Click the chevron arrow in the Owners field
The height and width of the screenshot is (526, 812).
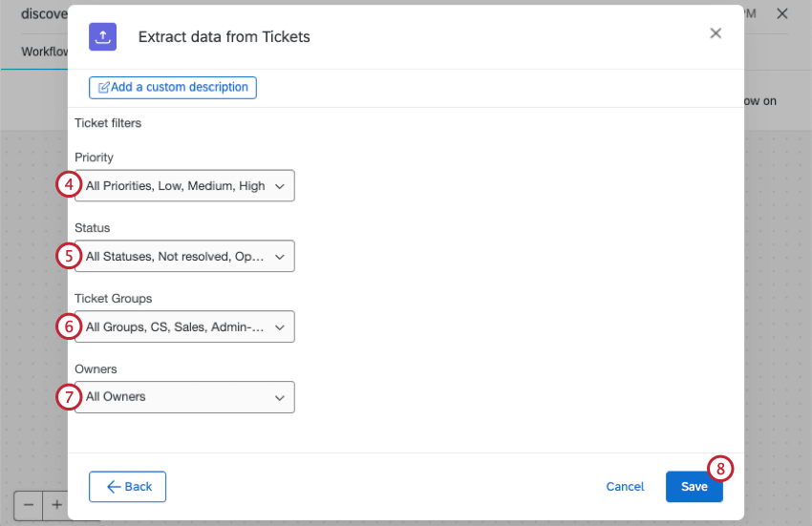pyautogui.click(x=280, y=397)
